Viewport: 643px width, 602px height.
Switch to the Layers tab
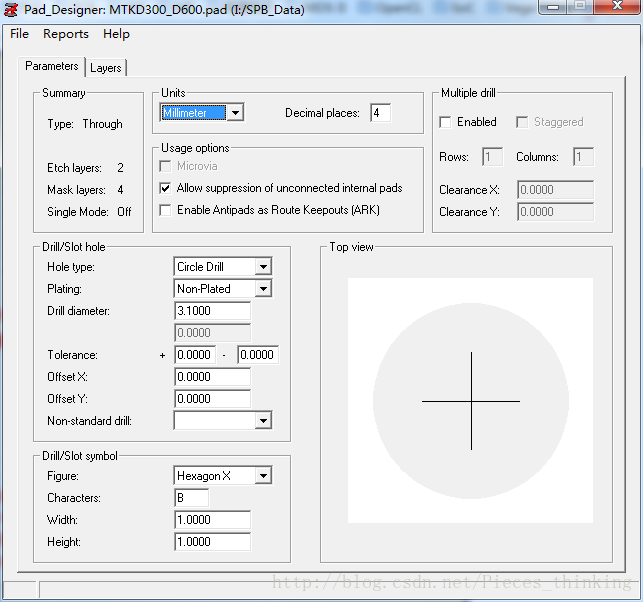click(105, 68)
